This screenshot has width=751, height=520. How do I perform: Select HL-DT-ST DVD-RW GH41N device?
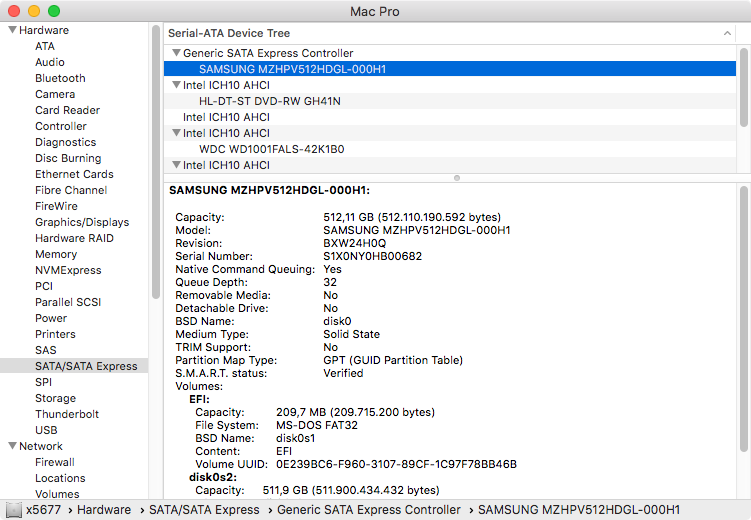pyautogui.click(x=450, y=101)
